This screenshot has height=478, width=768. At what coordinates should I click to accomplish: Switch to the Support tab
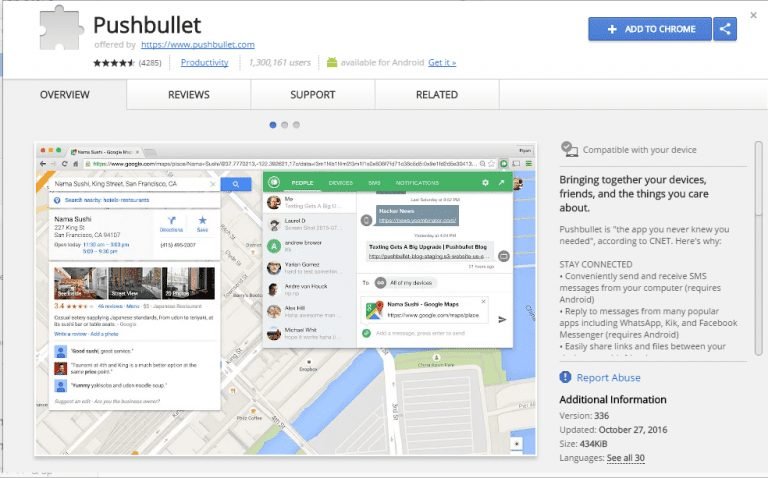(312, 95)
